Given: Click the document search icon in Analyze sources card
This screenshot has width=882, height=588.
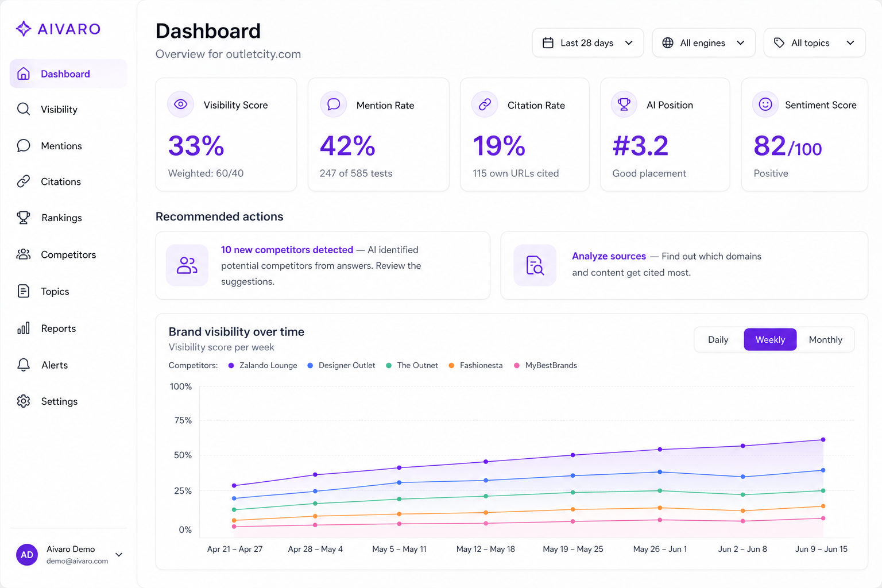Looking at the screenshot, I should (x=535, y=265).
